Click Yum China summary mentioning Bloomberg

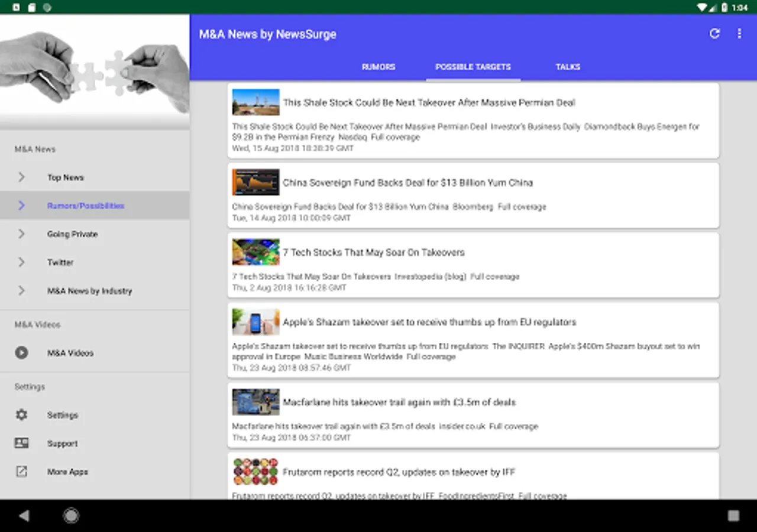coord(389,207)
